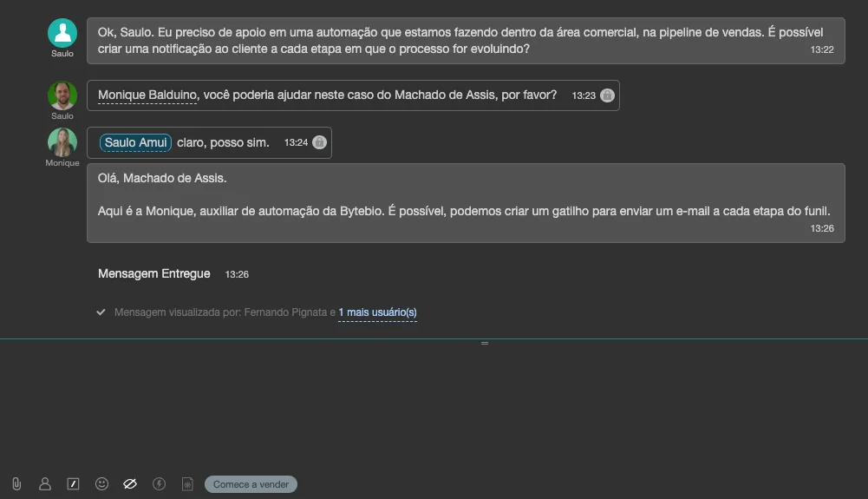Image resolution: width=868 pixels, height=499 pixels.
Task: Open the lightning bolt quick actions icon
Action: pyautogui.click(x=159, y=484)
